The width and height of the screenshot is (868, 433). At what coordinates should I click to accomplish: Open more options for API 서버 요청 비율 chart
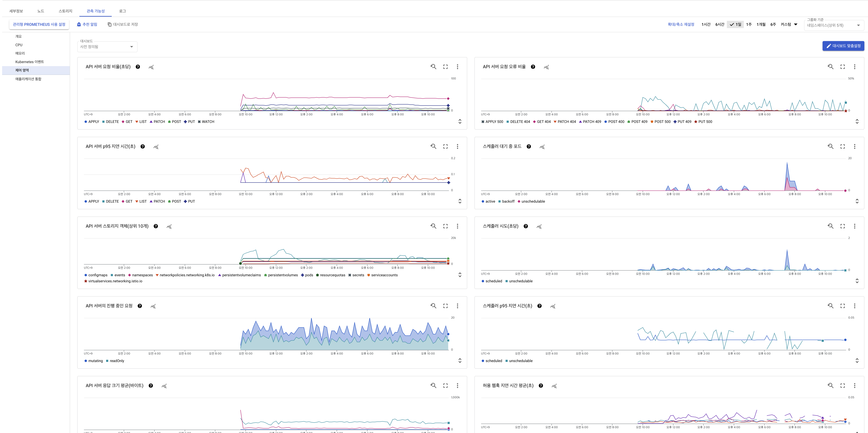(457, 67)
